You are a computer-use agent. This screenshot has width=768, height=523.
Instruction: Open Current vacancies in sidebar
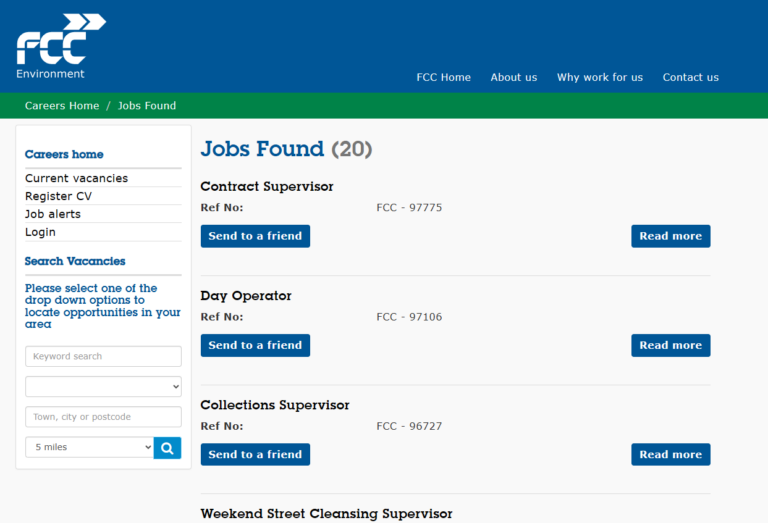[x=76, y=178]
